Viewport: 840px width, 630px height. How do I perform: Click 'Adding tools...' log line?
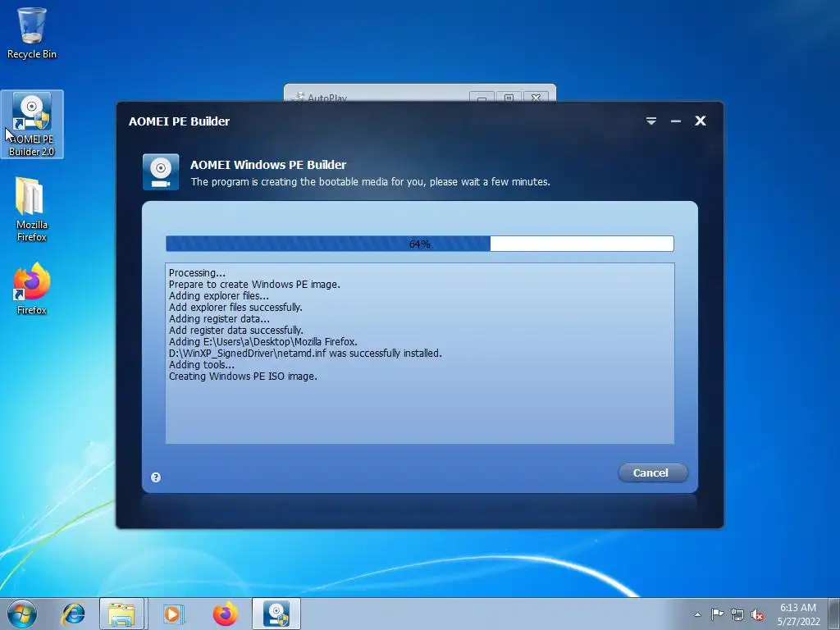click(202, 365)
